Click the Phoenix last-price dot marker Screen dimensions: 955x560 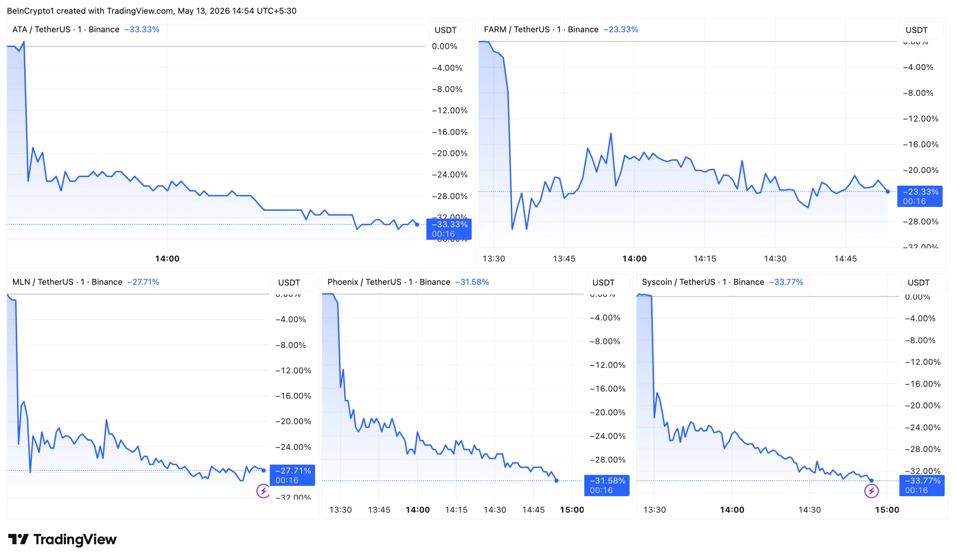point(556,481)
